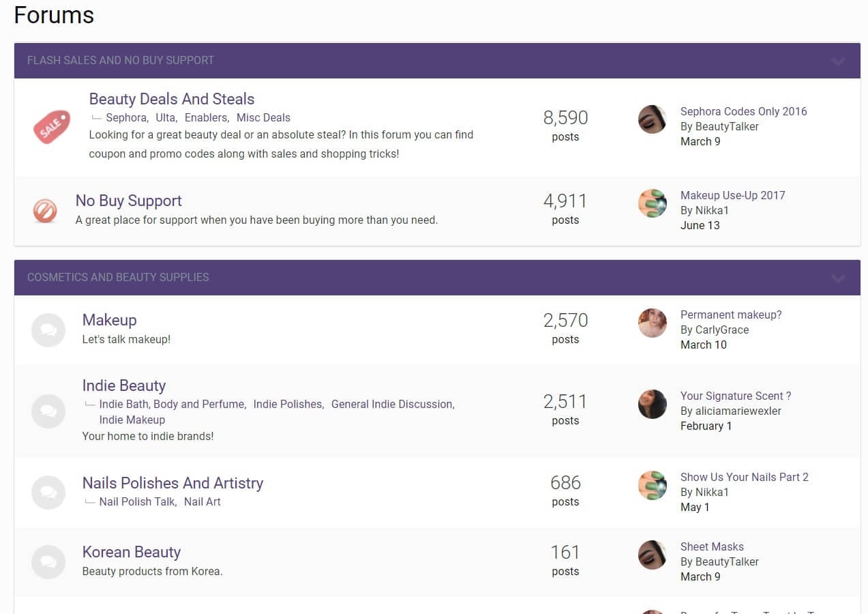Collapse the Cosmetics And Beauty Supplies section
This screenshot has width=868, height=614.
(838, 278)
